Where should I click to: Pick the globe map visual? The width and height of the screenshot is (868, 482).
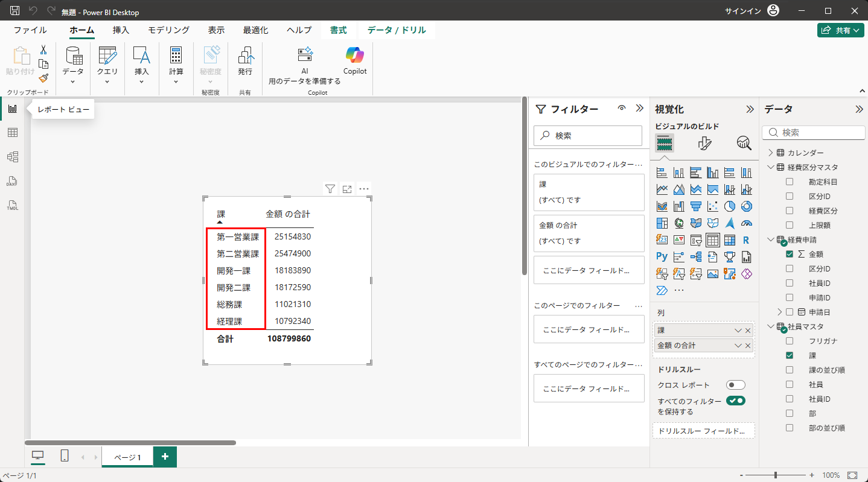pyautogui.click(x=678, y=223)
